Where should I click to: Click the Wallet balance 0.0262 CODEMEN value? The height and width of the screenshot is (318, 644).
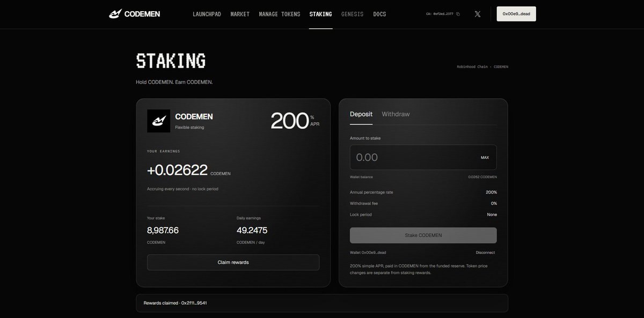coord(482,177)
